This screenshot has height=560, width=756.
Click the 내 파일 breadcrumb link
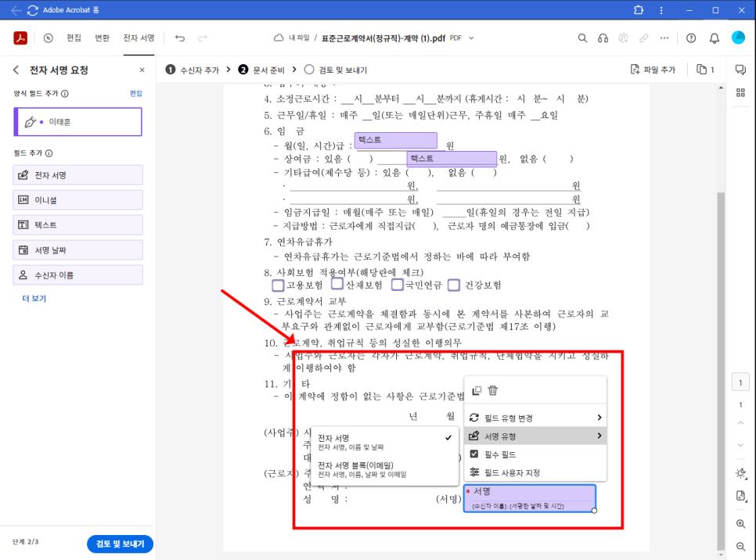(x=299, y=38)
